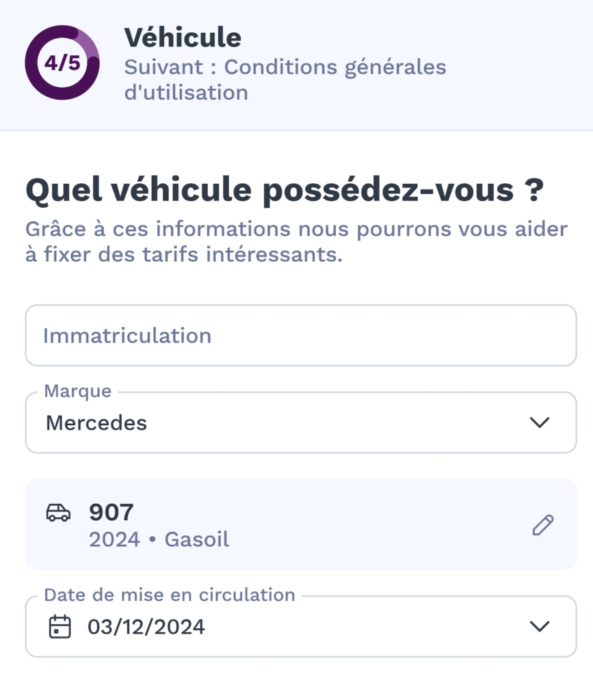The image size is (593, 700).
Task: Click the Véhicule step title
Action: pyautogui.click(x=183, y=38)
